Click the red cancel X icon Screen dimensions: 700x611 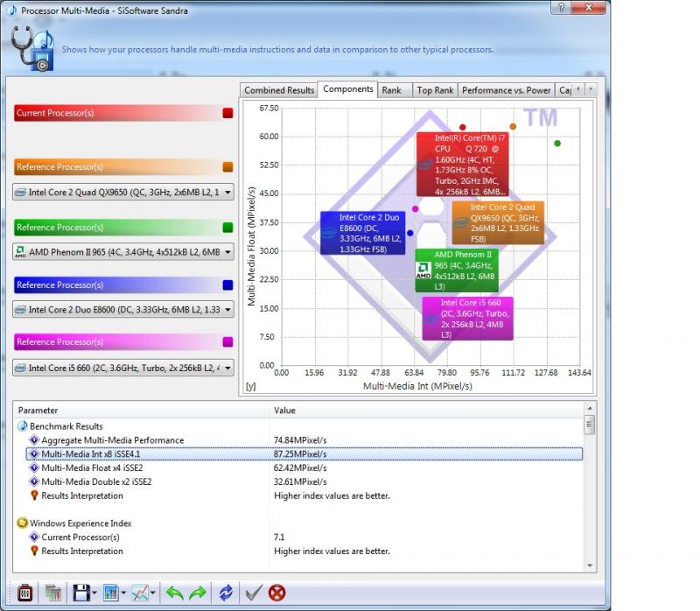pyautogui.click(x=276, y=593)
